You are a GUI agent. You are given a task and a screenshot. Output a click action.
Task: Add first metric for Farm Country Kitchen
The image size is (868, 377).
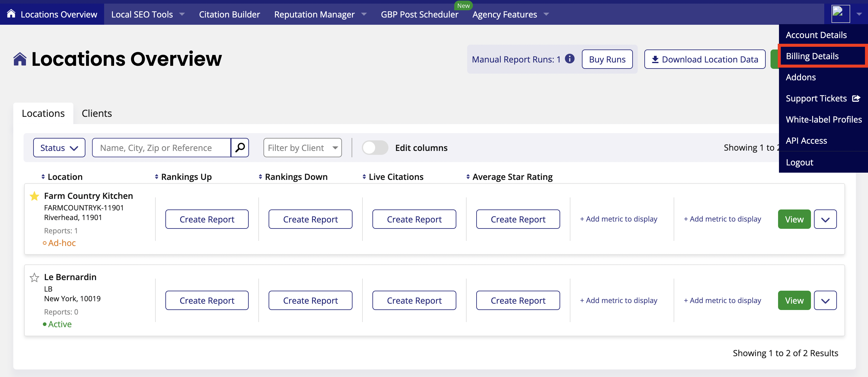pyautogui.click(x=619, y=219)
